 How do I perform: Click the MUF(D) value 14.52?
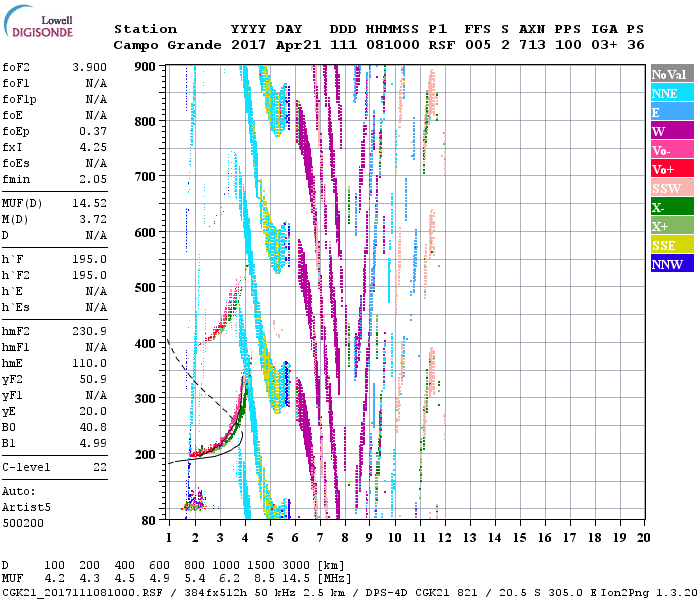(89, 203)
